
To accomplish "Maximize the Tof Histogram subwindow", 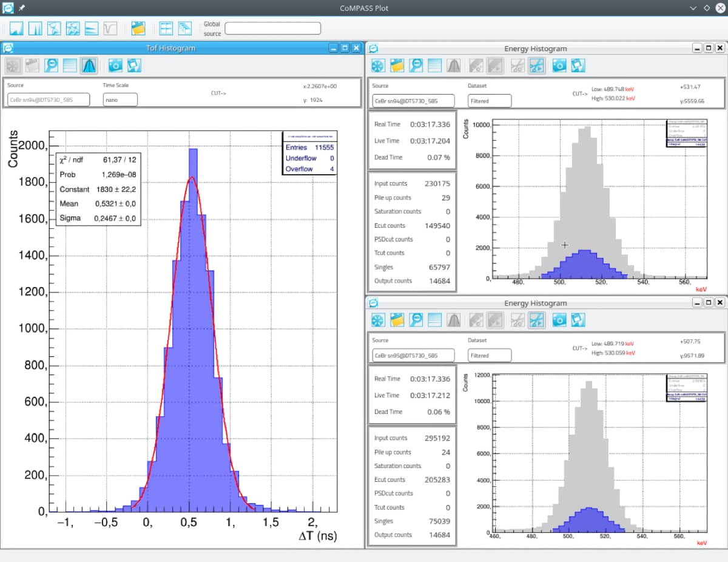I will 345,48.
